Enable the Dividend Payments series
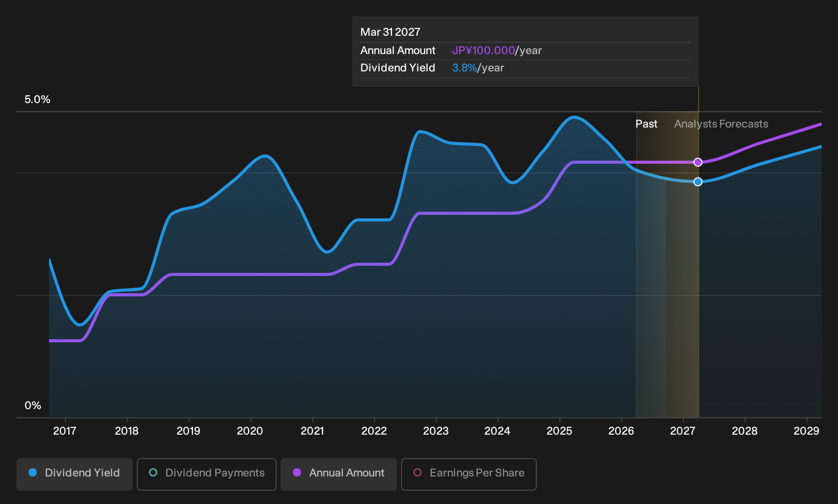 pyautogui.click(x=207, y=474)
